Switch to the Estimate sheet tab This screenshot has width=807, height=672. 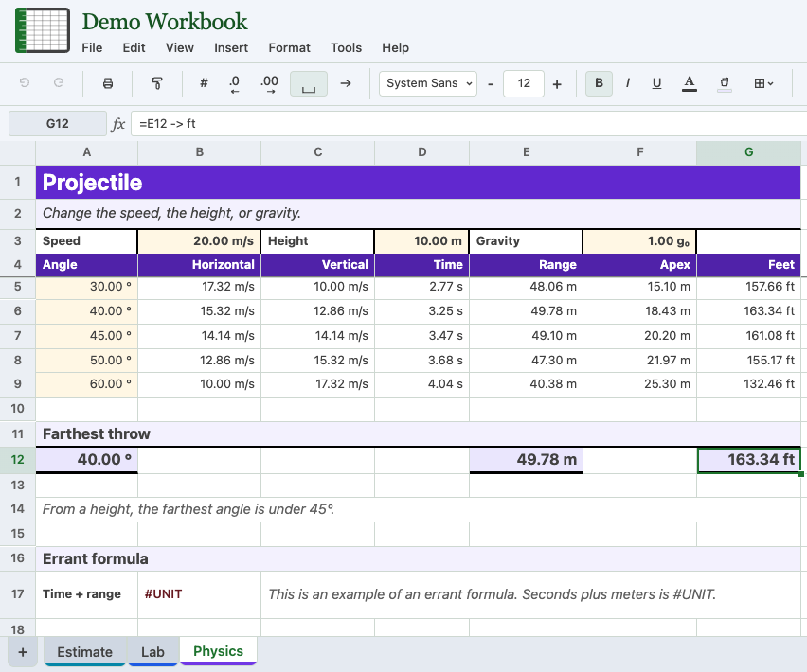[x=85, y=652]
